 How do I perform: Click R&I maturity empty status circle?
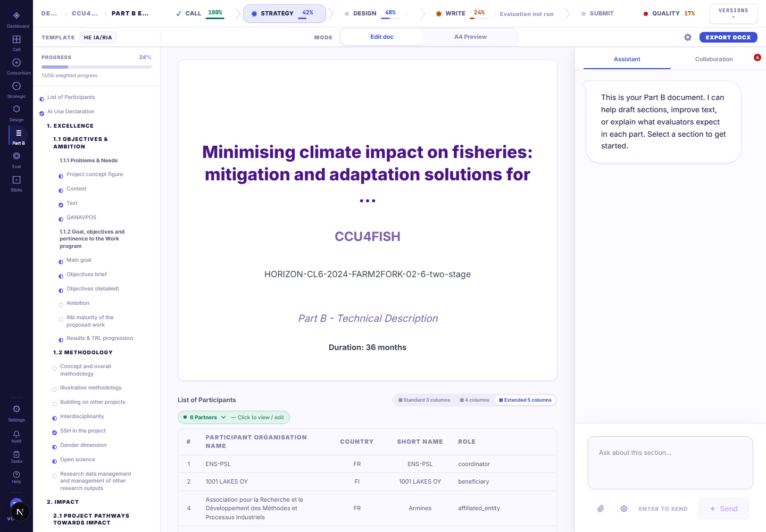point(61,319)
